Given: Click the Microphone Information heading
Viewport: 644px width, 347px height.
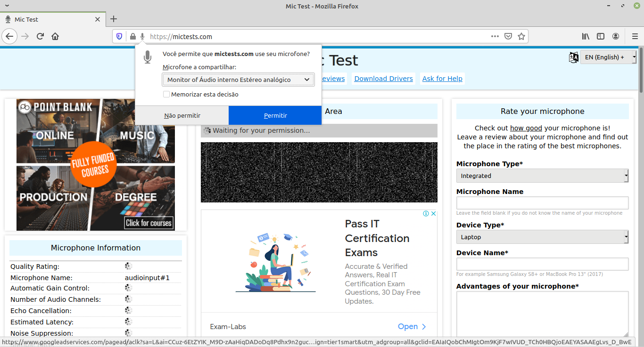Looking at the screenshot, I should (x=96, y=248).
